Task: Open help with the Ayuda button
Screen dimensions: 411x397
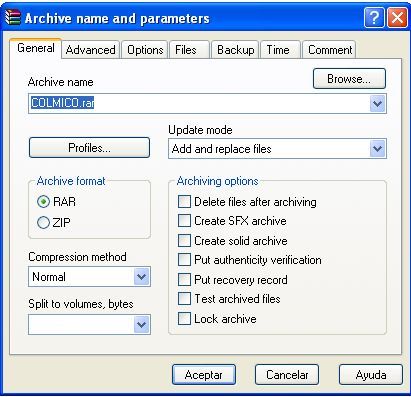Action: [371, 375]
